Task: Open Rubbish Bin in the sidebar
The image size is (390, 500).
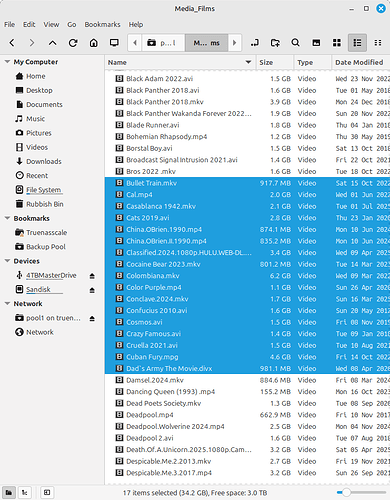Action: [x=45, y=204]
